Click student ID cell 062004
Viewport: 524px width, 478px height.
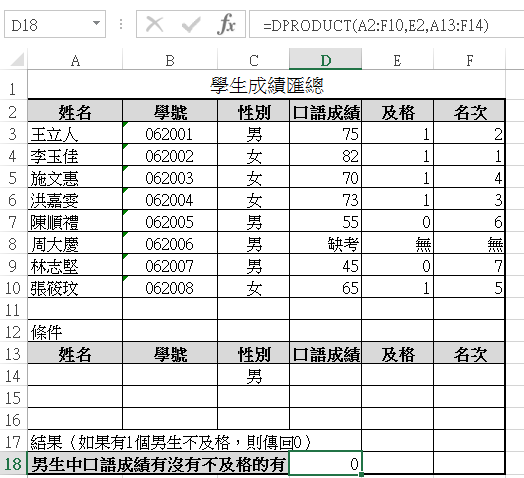click(x=170, y=200)
